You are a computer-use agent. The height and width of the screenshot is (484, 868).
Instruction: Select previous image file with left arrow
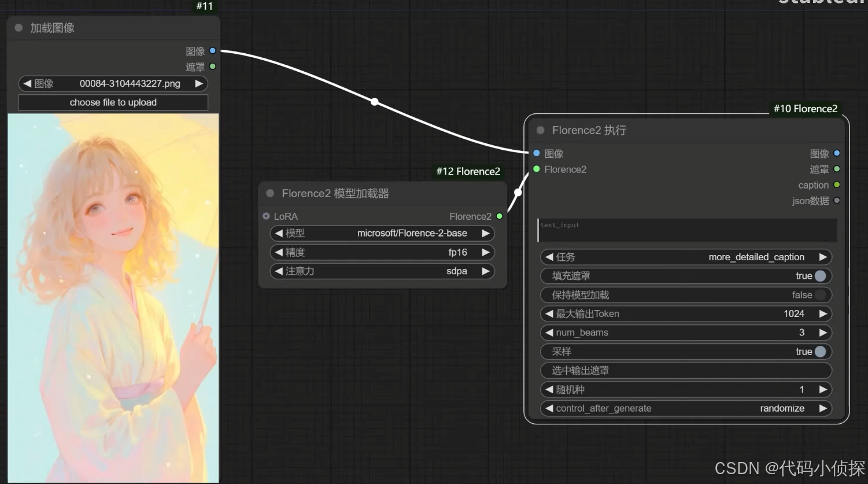pyautogui.click(x=27, y=83)
